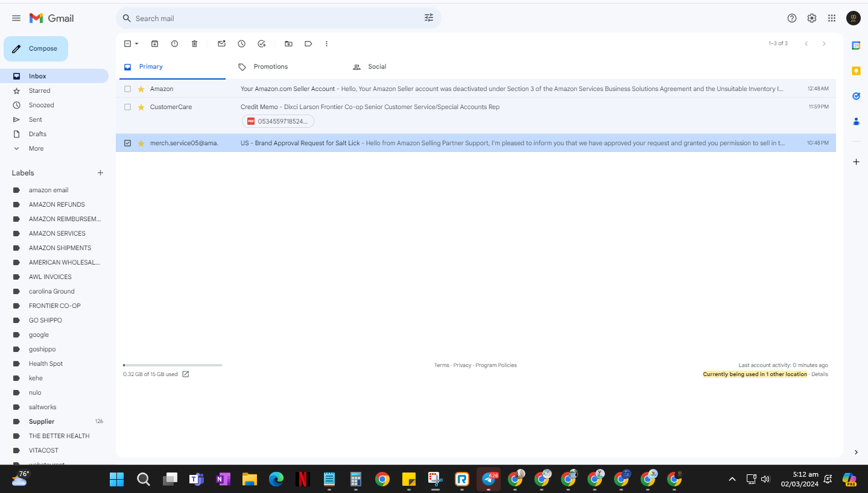Screen dimensions: 868x493
Task: Open the Drafts folder
Action: pyautogui.click(x=54, y=134)
